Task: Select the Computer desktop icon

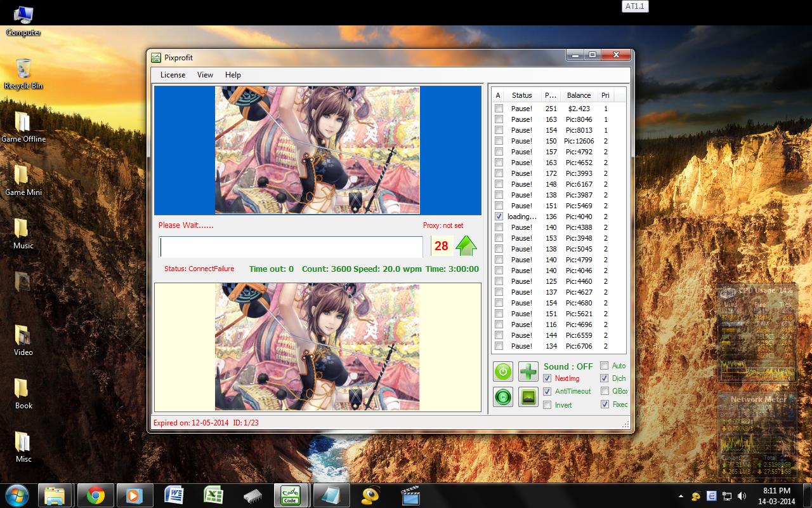Action: (23, 21)
